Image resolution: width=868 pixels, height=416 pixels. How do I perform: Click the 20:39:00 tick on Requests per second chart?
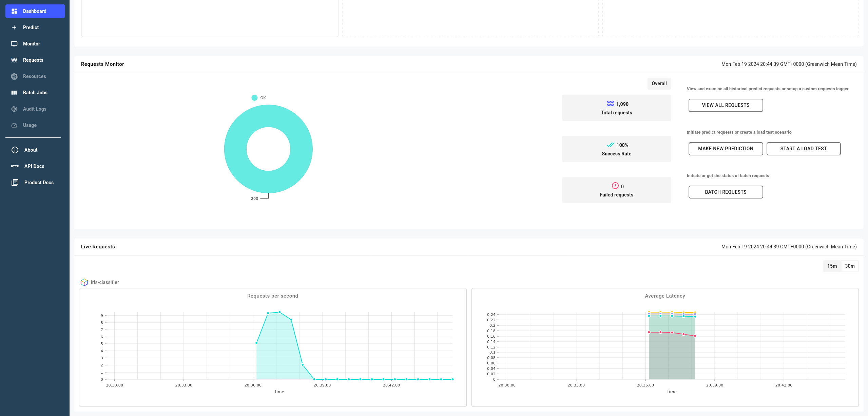point(322,385)
